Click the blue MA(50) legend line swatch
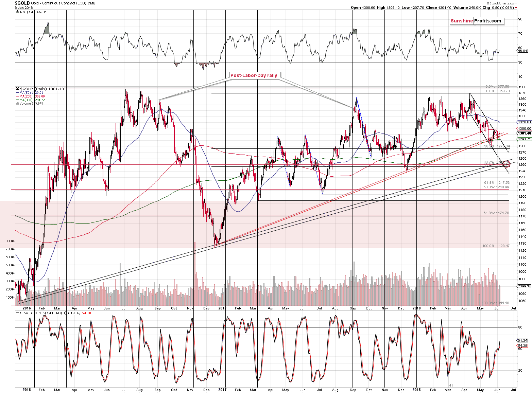The width and height of the screenshot is (532, 393). tap(17, 93)
